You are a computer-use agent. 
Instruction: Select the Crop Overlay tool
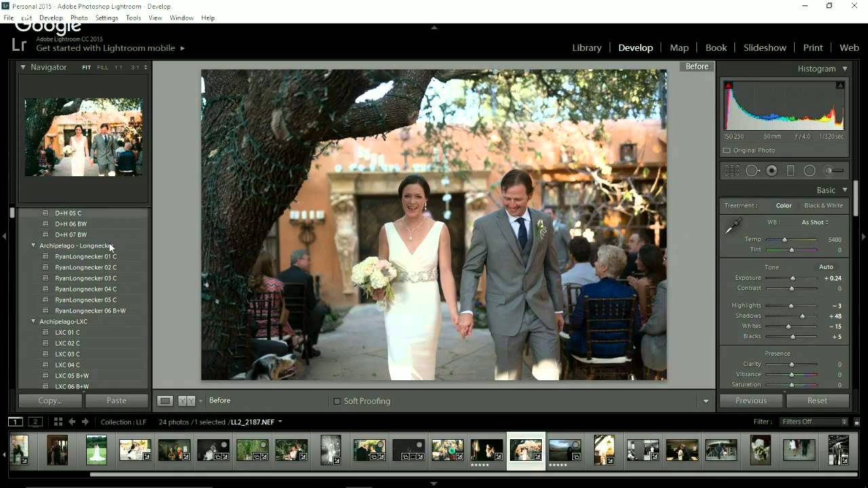click(732, 171)
